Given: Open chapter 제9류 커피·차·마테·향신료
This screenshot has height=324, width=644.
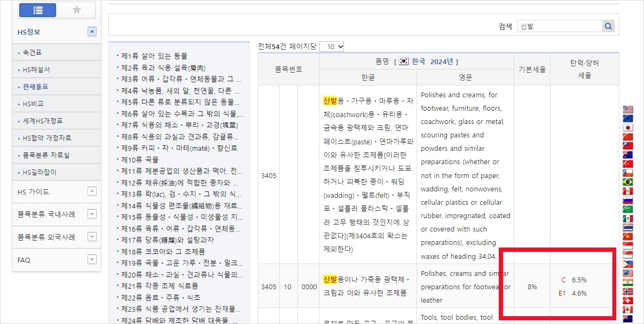Looking at the screenshot, I should click(x=179, y=148).
